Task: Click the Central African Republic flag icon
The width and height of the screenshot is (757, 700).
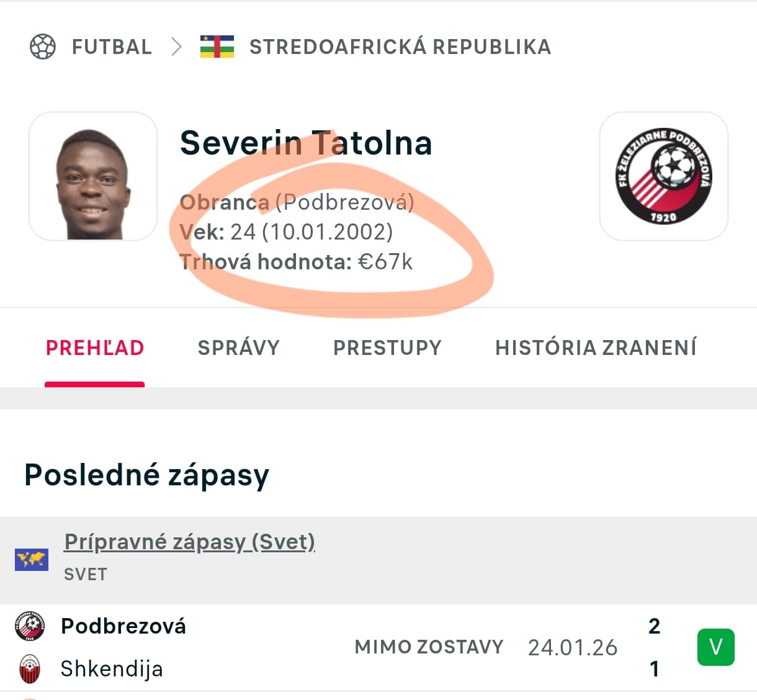Action: pyautogui.click(x=217, y=47)
